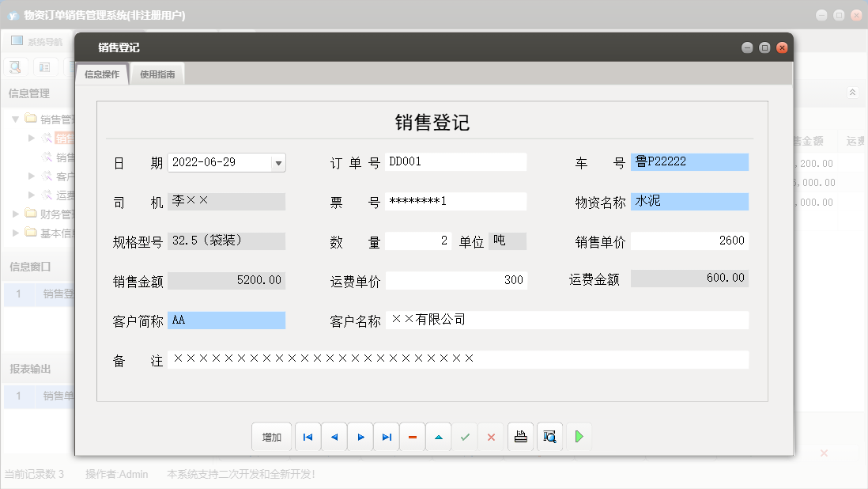Screen dimensions: 868x489
Task: Open print preview with the magnifier icon
Action: tap(549, 436)
